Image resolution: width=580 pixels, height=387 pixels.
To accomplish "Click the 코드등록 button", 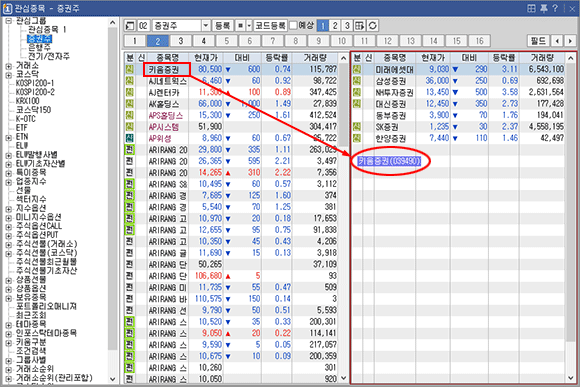I will coord(270,26).
